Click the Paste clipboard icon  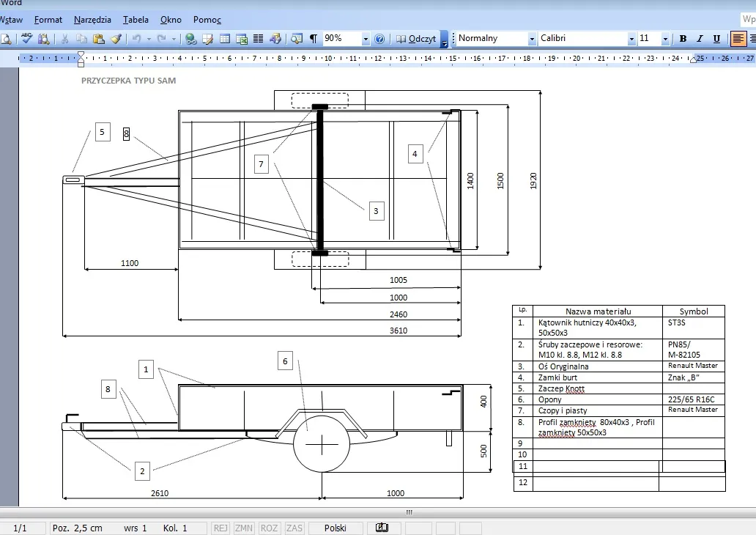tap(98, 39)
